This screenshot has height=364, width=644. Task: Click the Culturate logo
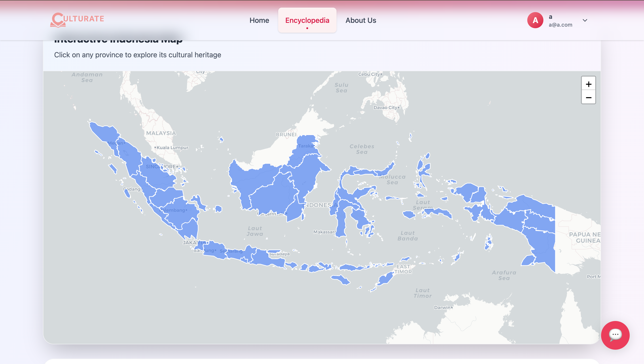77,20
